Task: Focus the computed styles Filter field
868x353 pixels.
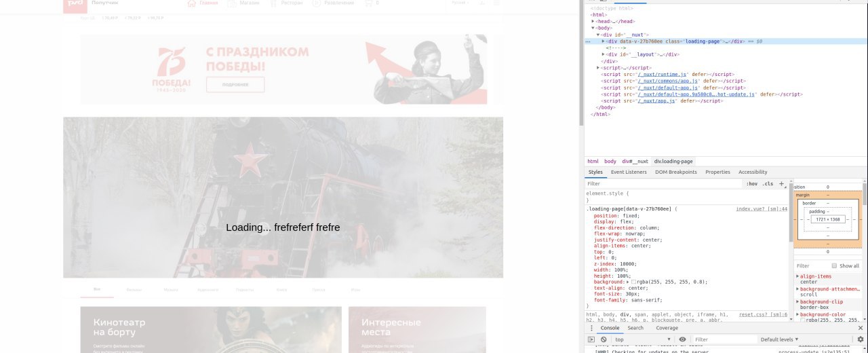Action: [x=812, y=266]
